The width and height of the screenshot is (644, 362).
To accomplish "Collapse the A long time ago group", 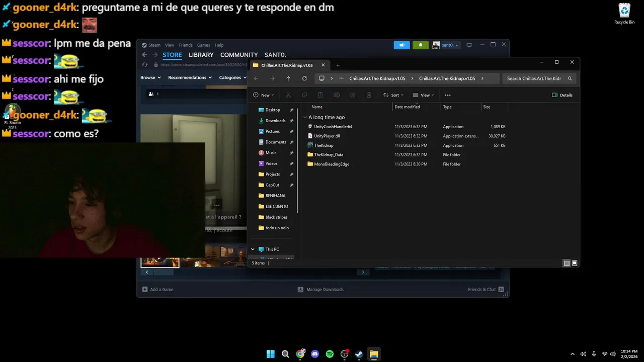I will 305,117.
